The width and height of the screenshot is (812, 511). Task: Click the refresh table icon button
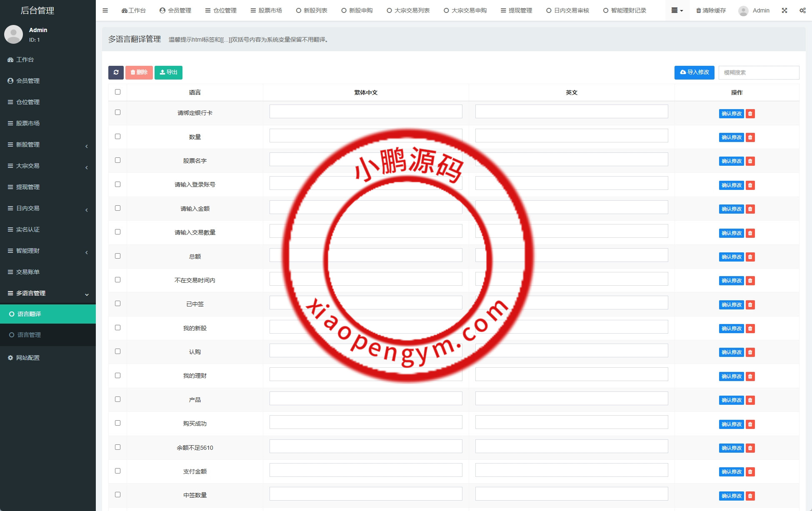point(116,72)
